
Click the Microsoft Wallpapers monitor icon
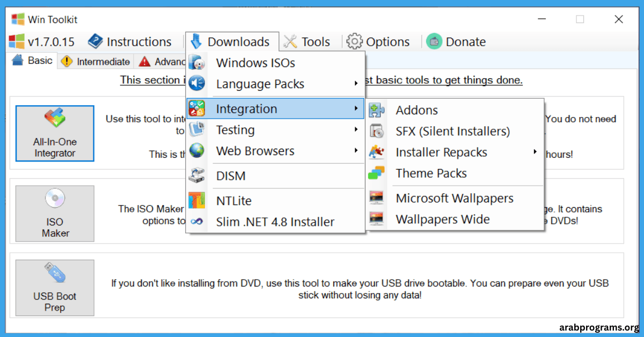pyautogui.click(x=377, y=198)
